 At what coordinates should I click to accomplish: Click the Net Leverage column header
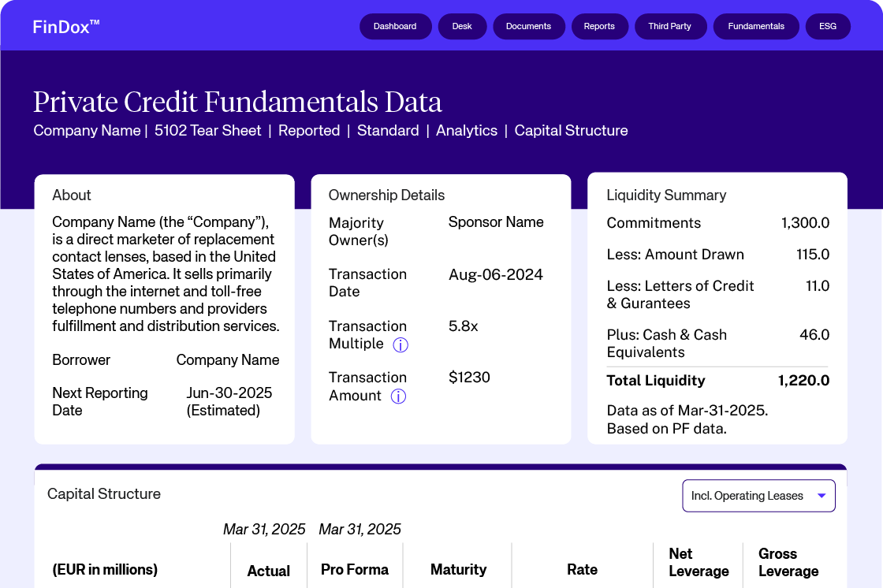699,563
